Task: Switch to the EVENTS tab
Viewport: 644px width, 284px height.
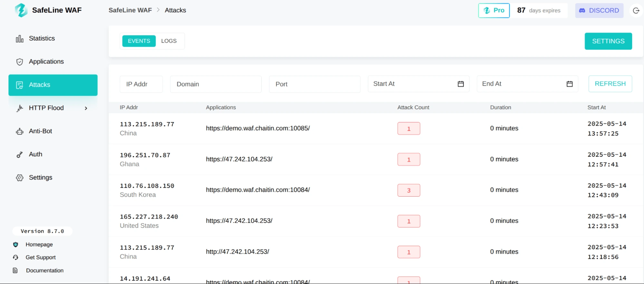Action: pyautogui.click(x=139, y=41)
